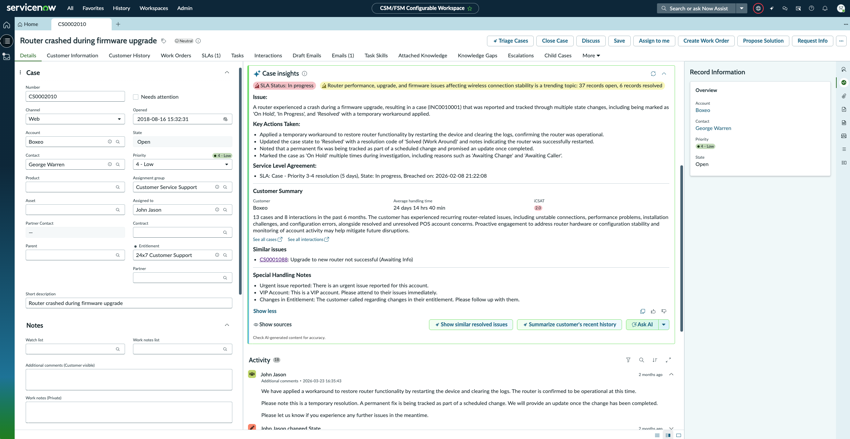Open the Priority dropdown

point(182,164)
